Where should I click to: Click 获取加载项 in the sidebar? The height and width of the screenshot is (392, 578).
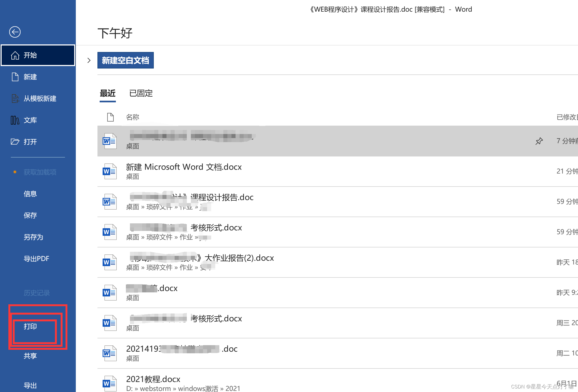pos(40,172)
